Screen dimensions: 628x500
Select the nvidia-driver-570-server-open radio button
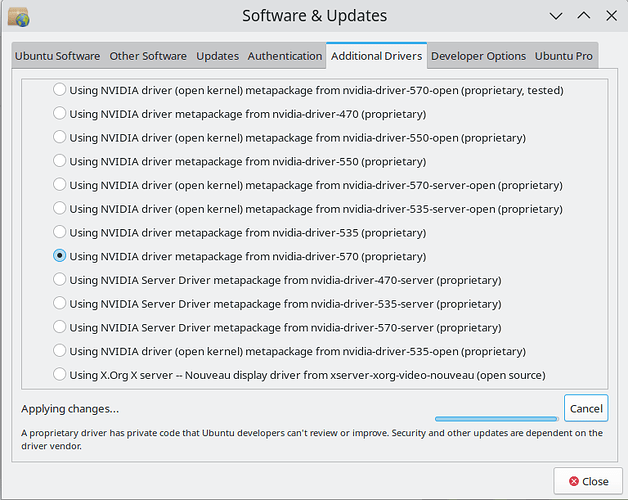(59, 184)
